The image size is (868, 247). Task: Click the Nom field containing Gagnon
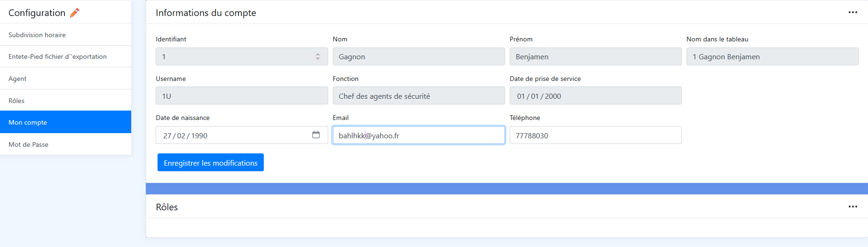coord(419,56)
